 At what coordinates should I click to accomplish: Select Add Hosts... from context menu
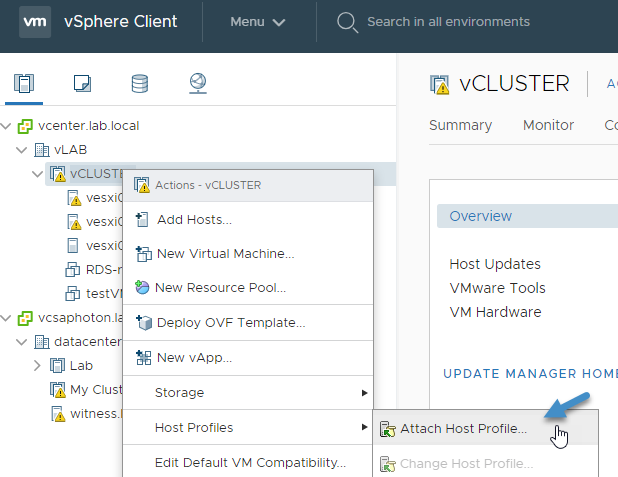coord(248,220)
